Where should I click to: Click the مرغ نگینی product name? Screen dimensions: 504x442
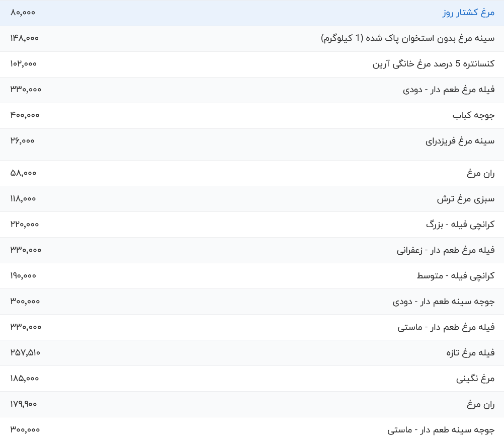click(475, 379)
